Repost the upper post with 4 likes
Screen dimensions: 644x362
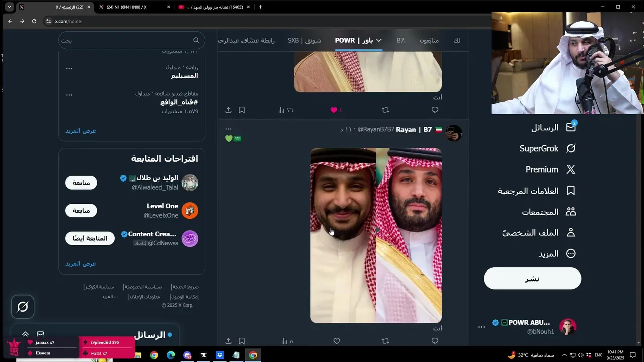point(385,110)
